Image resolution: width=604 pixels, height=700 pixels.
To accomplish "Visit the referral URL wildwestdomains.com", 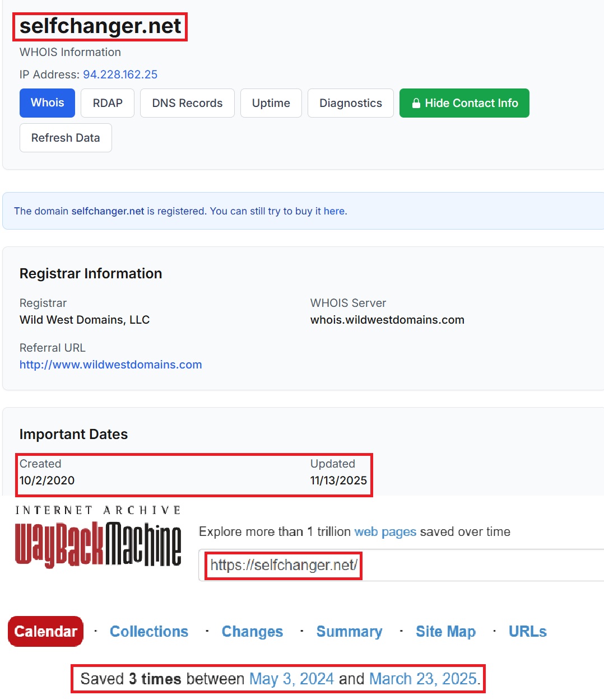I will (110, 365).
